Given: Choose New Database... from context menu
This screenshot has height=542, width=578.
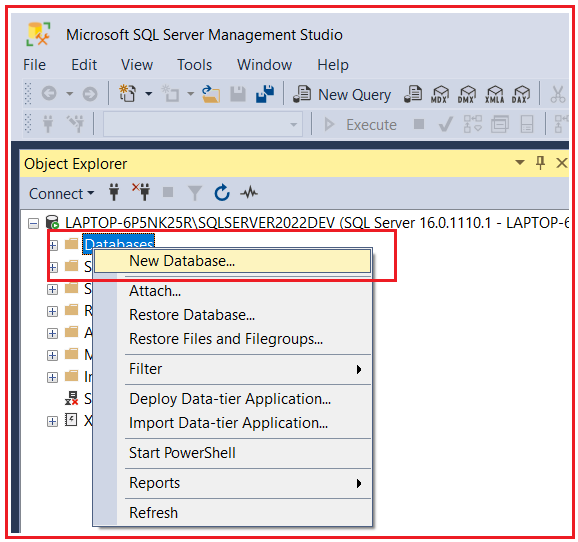Looking at the screenshot, I should coord(233,261).
